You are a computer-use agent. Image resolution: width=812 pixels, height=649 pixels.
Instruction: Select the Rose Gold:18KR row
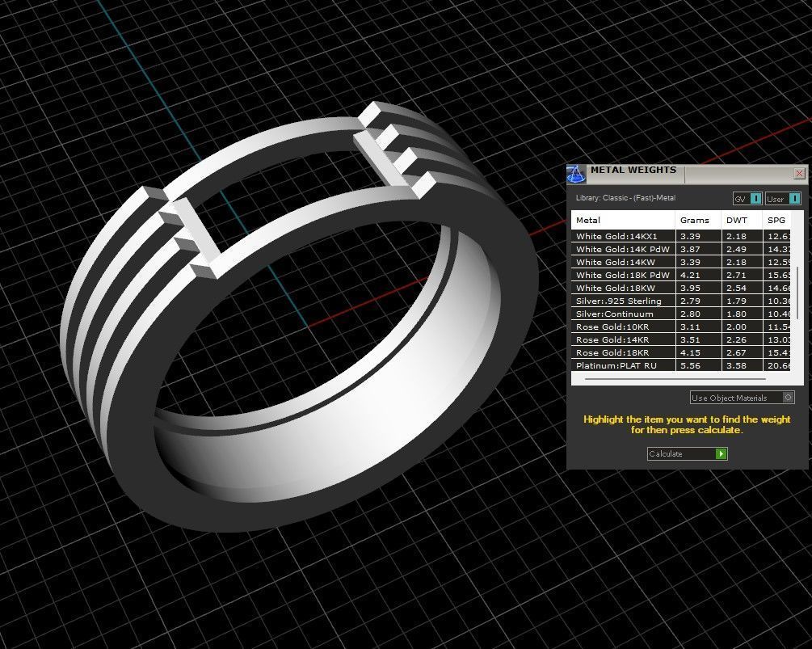[681, 352]
